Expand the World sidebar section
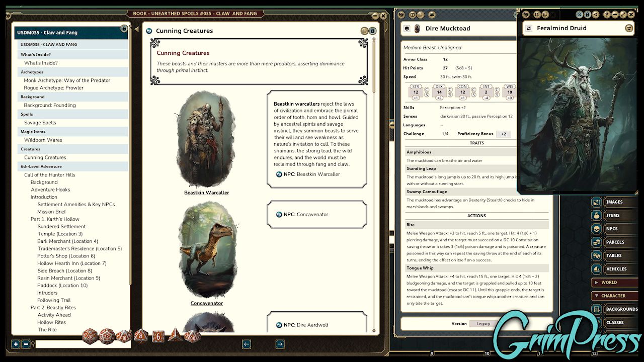 click(614, 283)
